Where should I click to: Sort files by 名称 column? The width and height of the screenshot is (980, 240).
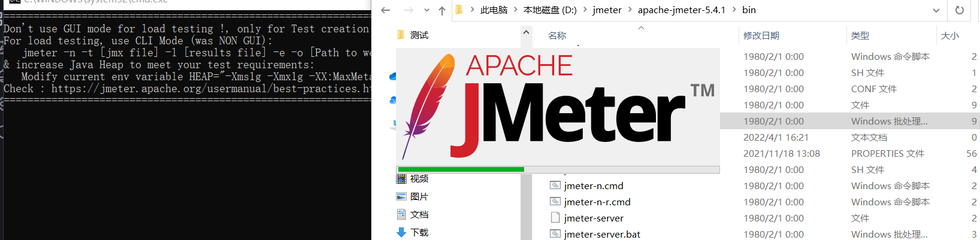point(557,36)
